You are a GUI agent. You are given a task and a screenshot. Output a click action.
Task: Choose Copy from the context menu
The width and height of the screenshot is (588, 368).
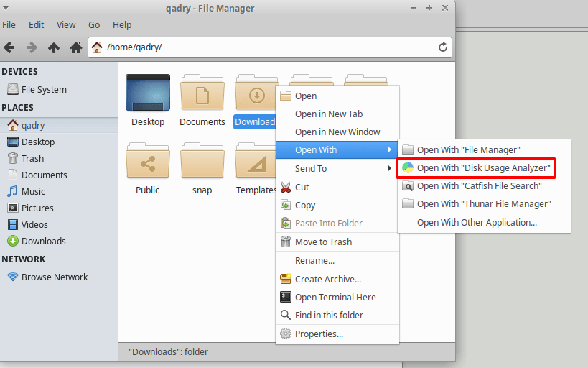pyautogui.click(x=337, y=205)
